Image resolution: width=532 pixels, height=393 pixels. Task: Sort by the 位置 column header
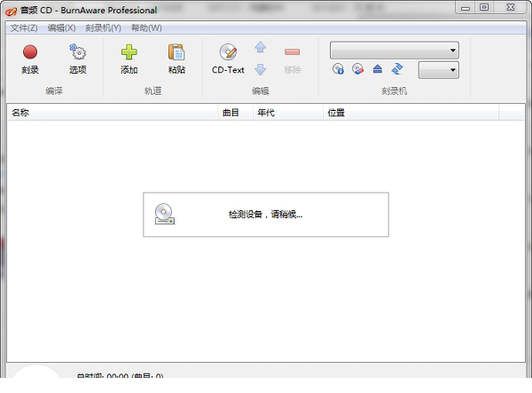[x=411, y=113]
